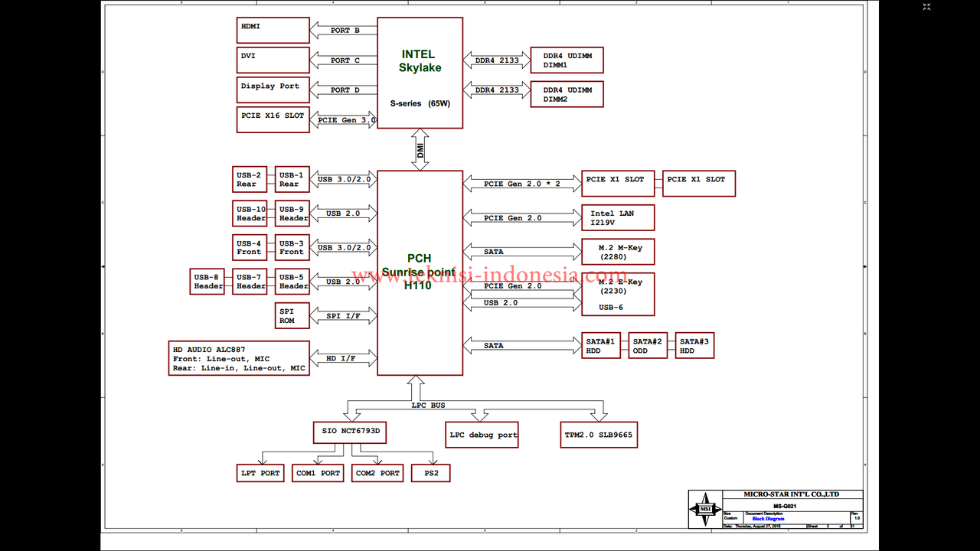Click the PORT C arrow label
The width and height of the screenshot is (980, 551).
(x=345, y=60)
